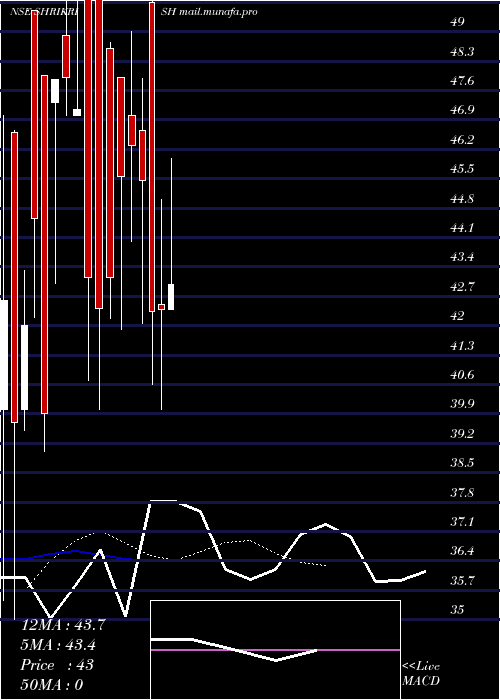The width and height of the screenshot is (500, 700).
Task: Click the pink signal line in MACD box
Action: tap(275, 650)
